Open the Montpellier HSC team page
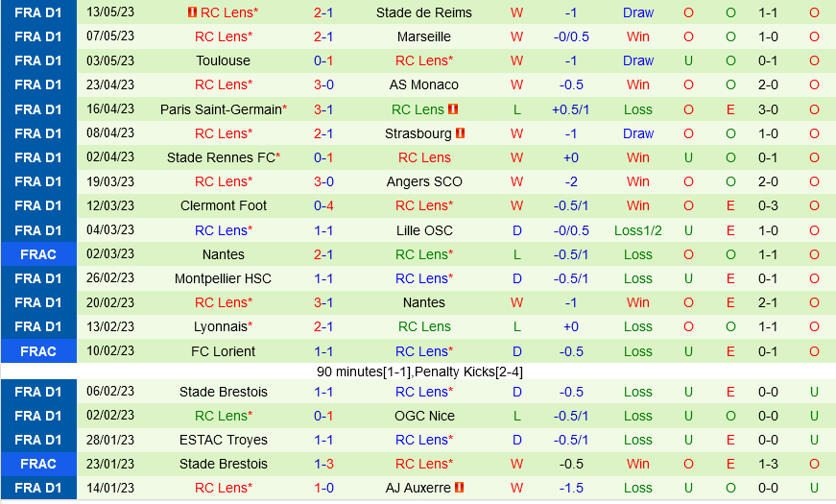The image size is (836, 504). click(x=224, y=278)
